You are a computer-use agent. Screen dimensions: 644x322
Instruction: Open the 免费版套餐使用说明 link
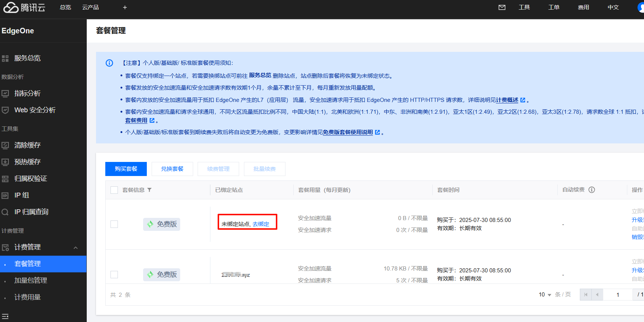pyautogui.click(x=348, y=132)
